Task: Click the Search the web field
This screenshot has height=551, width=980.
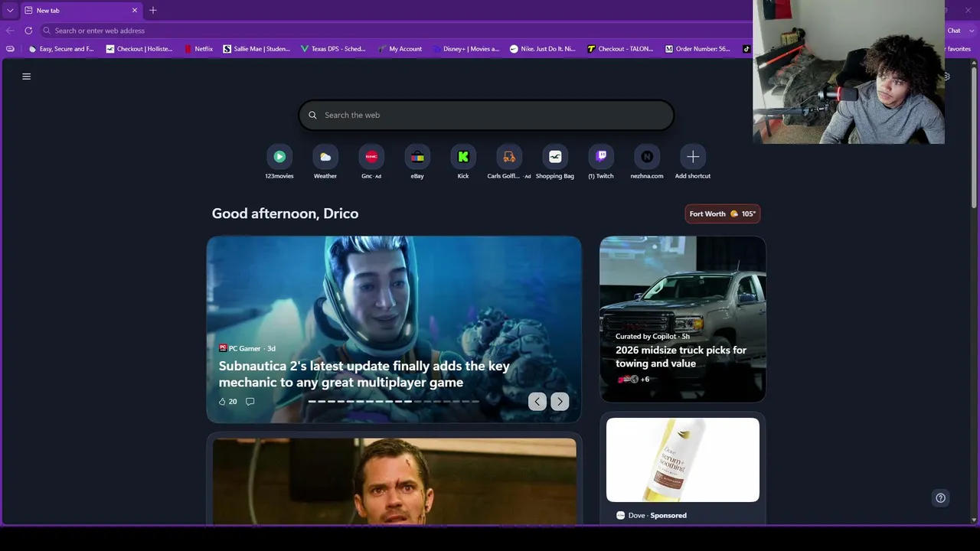Action: click(486, 115)
